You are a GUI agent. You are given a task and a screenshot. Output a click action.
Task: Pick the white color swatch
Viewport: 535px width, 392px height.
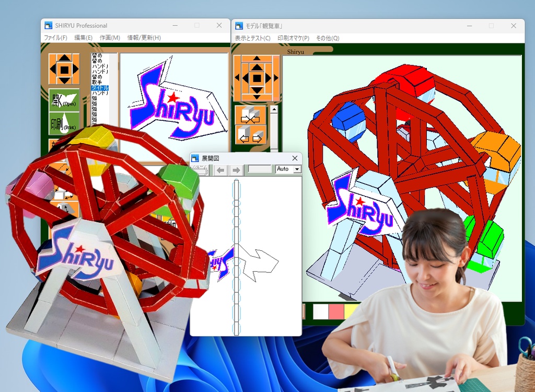[x=321, y=312]
